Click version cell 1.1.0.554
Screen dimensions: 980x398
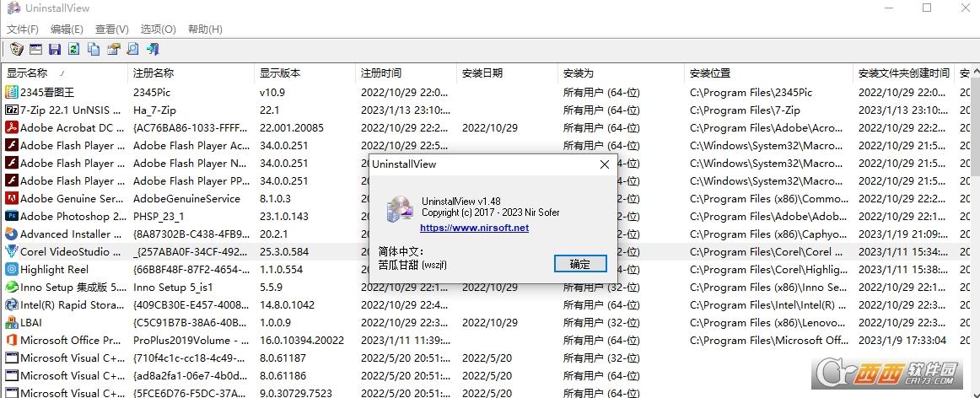coord(281,269)
